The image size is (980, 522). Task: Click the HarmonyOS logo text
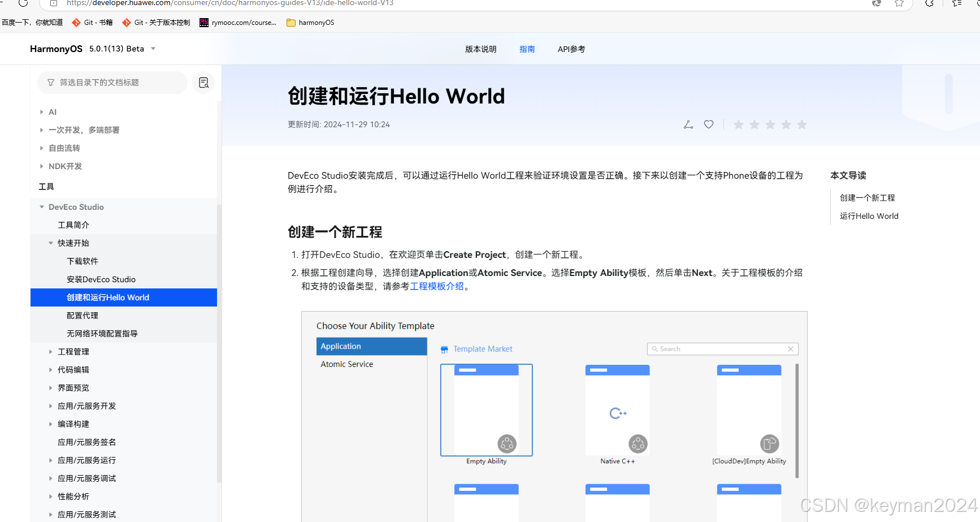(x=56, y=49)
